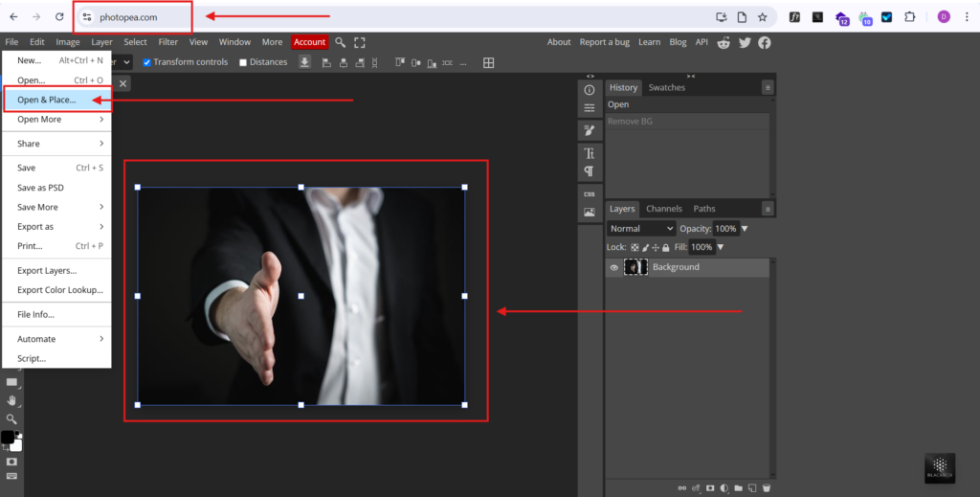Expand the Automate submenu

click(x=57, y=339)
